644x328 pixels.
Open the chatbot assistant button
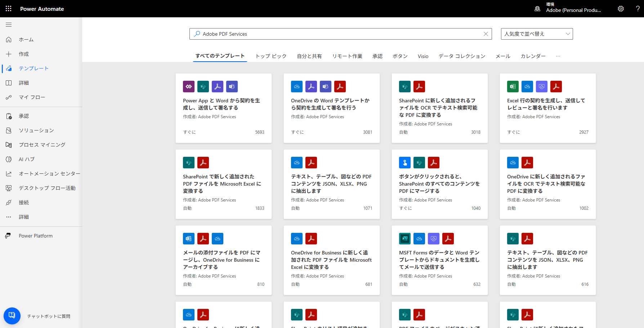[12, 315]
